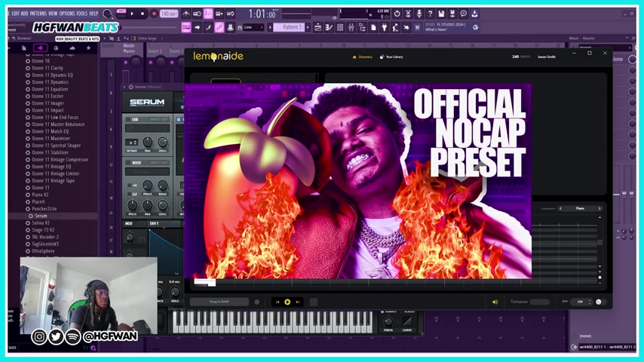Click the microphone audio recording icon
The height and width of the screenshot is (362, 644).
click(x=419, y=14)
